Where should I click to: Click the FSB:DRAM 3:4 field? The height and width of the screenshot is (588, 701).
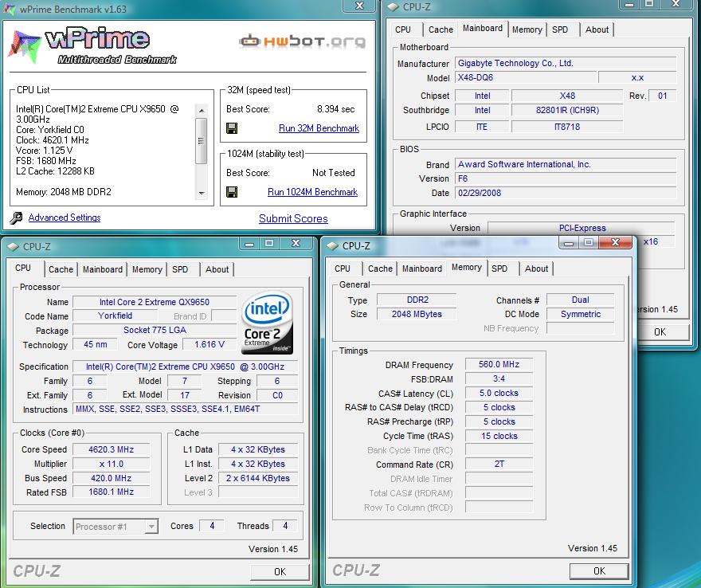(499, 378)
